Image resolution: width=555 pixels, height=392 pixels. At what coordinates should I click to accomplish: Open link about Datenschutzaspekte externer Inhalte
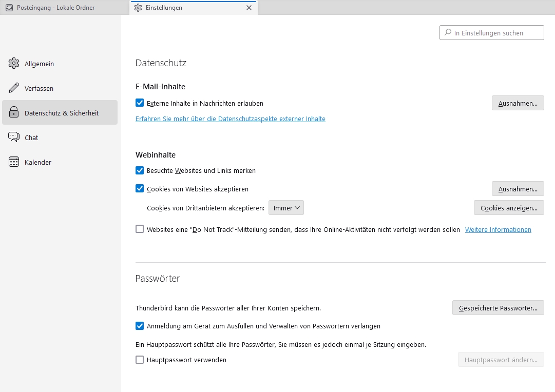[x=230, y=119]
